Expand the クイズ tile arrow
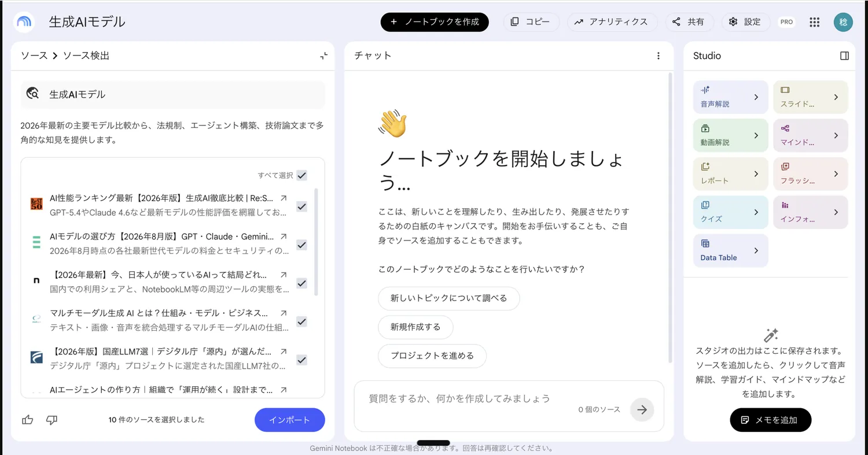Viewport: 868px width, 455px height. [x=756, y=212]
